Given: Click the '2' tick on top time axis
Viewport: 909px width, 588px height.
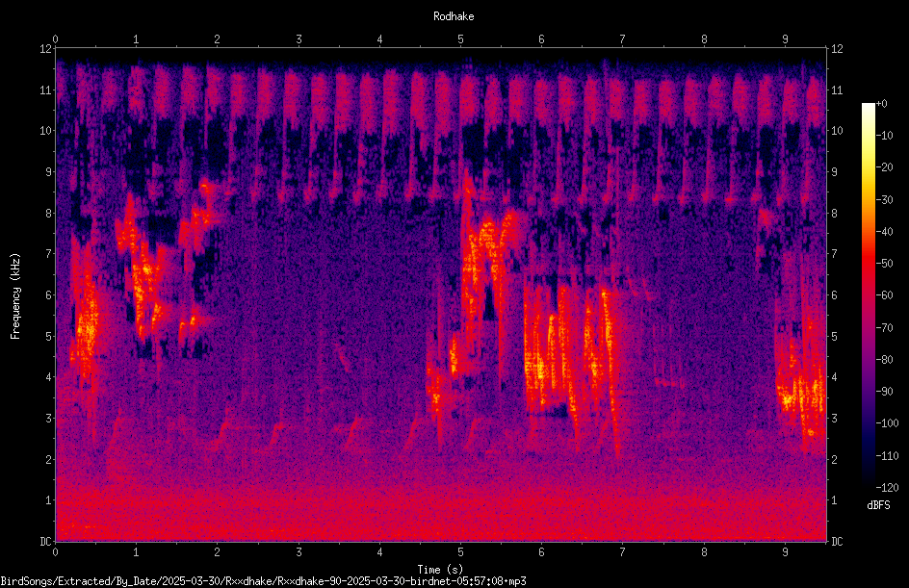Looking at the screenshot, I should [218, 39].
